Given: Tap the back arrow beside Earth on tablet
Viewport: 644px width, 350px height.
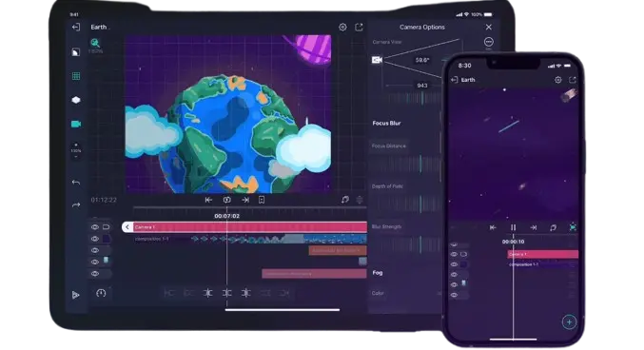Looking at the screenshot, I should point(75,28).
